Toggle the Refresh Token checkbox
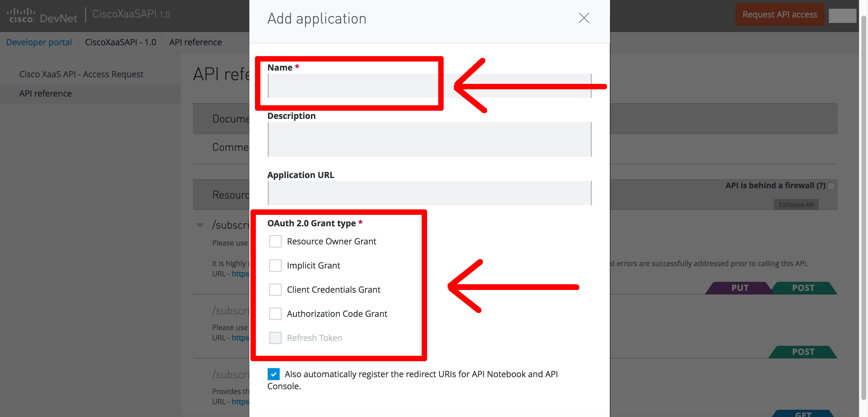 275,338
